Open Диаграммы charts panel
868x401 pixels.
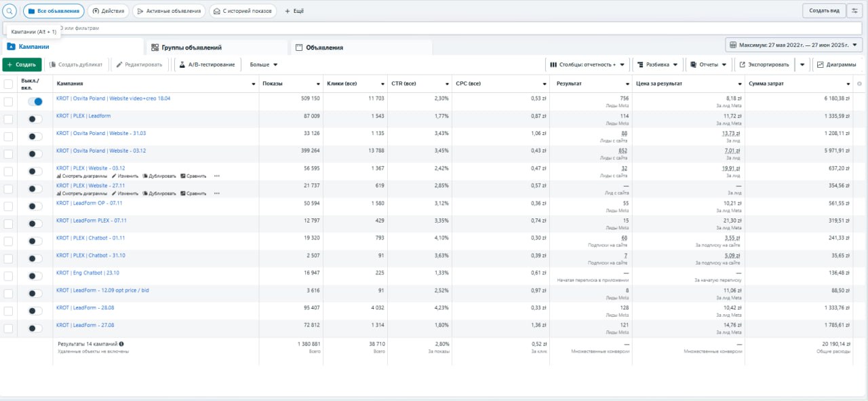click(x=836, y=64)
